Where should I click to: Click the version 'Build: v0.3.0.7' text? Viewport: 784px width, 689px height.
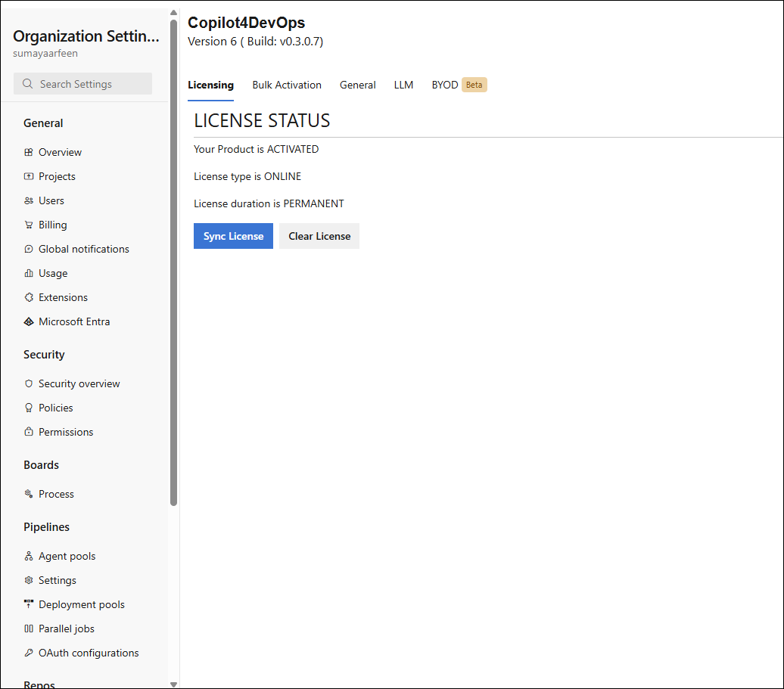(284, 42)
